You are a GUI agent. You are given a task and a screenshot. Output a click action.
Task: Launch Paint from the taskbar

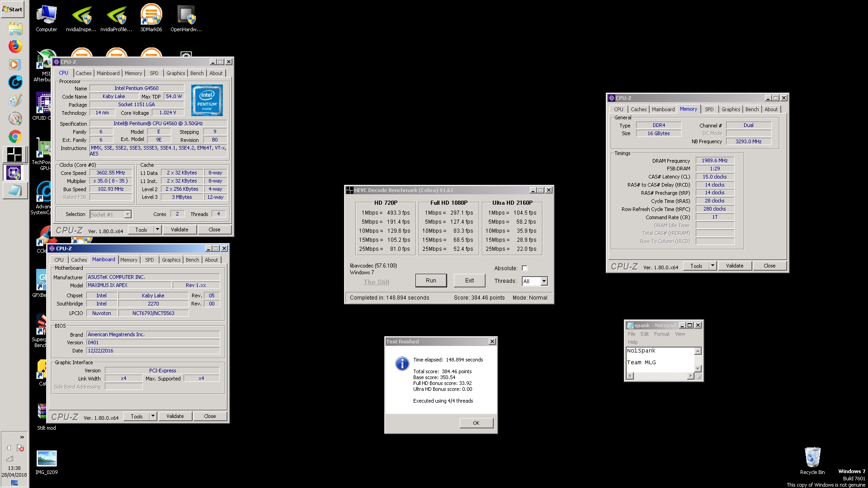pyautogui.click(x=15, y=100)
